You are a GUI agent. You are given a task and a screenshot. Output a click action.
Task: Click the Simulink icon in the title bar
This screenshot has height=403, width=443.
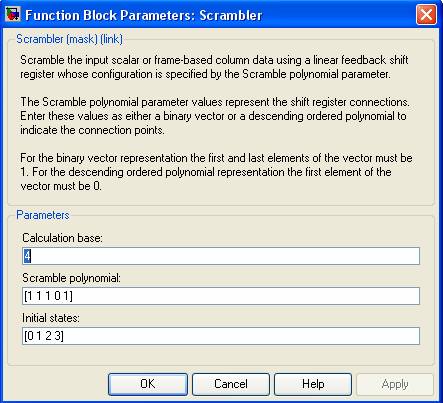[12, 14]
